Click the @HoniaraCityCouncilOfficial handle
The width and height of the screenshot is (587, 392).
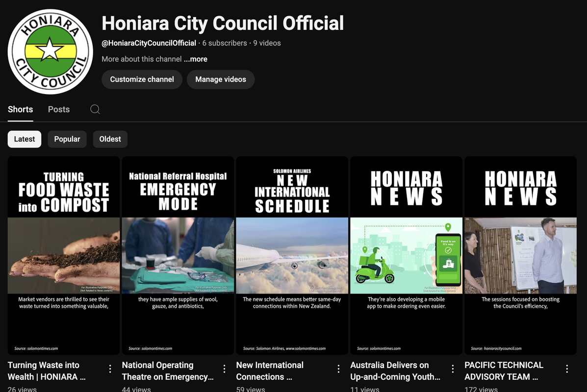pyautogui.click(x=149, y=43)
